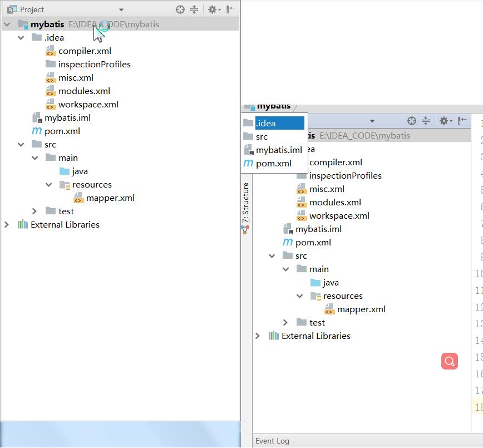This screenshot has height=448, width=483.
Task: Collapse the .idea folder in Project-titled panel
Action: click(x=21, y=38)
